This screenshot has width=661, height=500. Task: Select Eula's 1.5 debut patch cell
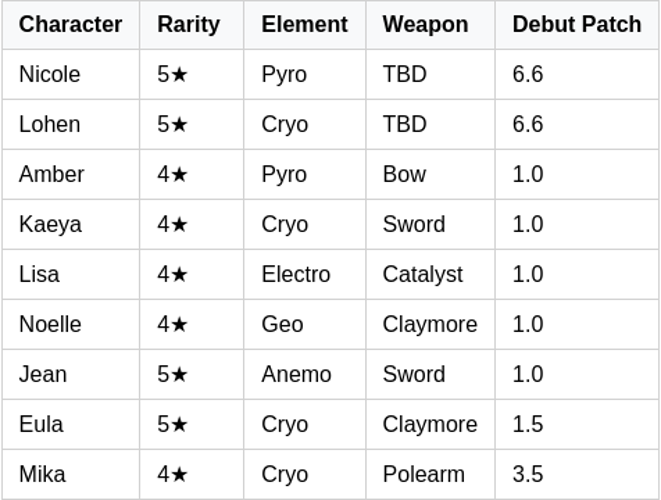(528, 425)
